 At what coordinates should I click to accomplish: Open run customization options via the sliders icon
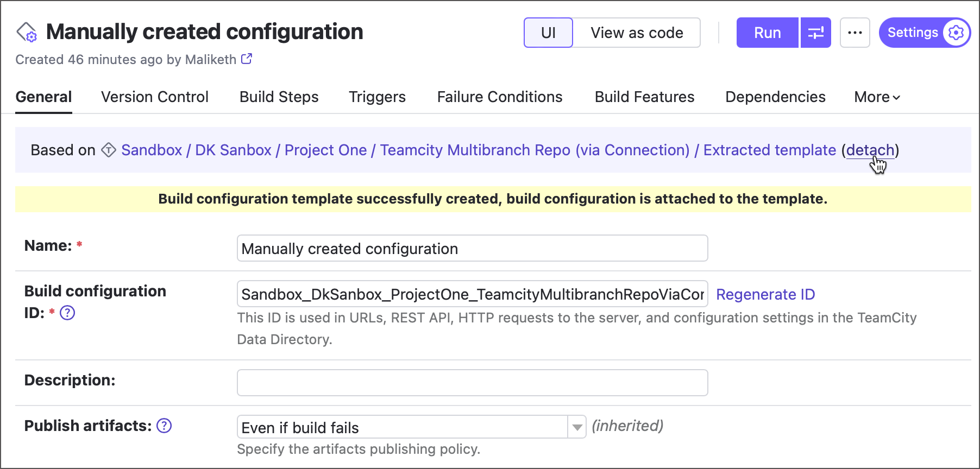815,33
